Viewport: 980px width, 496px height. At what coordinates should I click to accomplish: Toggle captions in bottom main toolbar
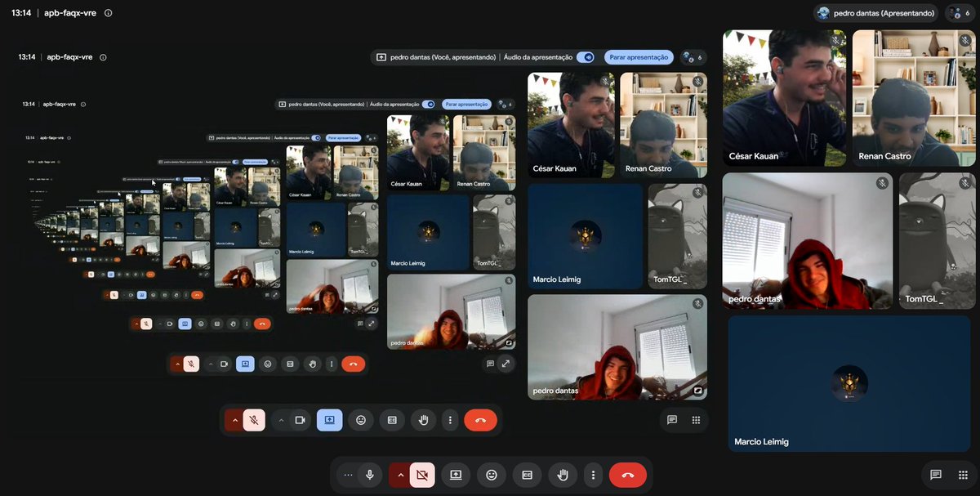(x=527, y=475)
